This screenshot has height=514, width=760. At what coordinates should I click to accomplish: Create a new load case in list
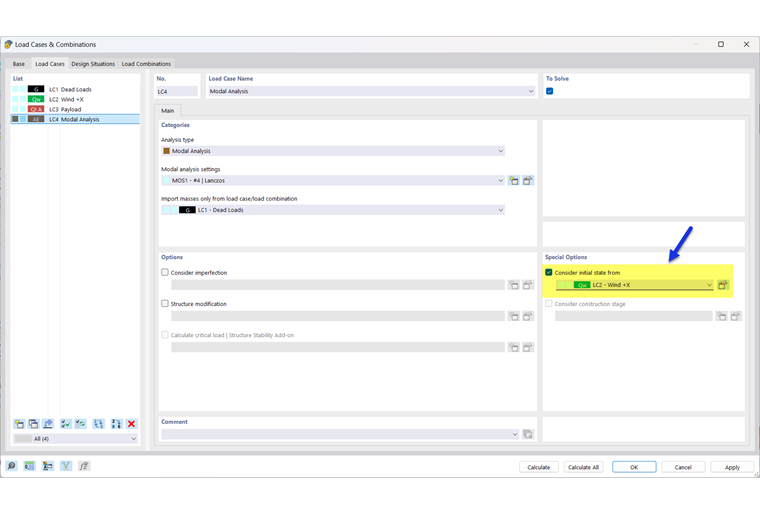[x=19, y=424]
